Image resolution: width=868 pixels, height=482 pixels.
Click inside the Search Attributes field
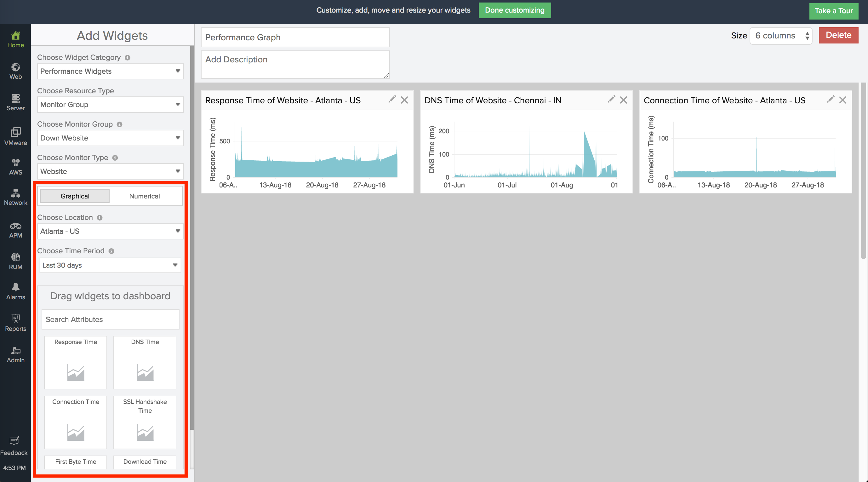coord(110,319)
